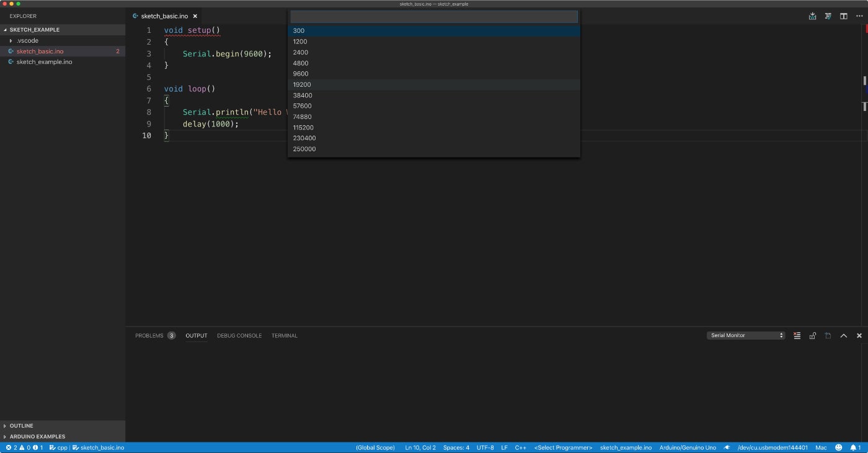Click the feedback smiley icon

839,447
